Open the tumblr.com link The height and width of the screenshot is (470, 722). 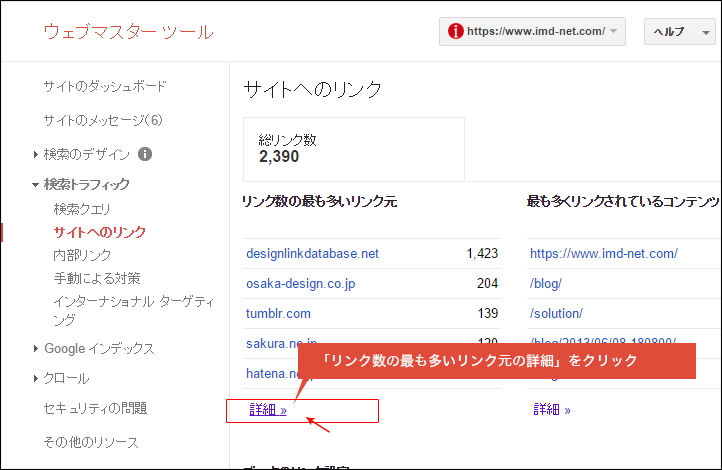tap(278, 313)
